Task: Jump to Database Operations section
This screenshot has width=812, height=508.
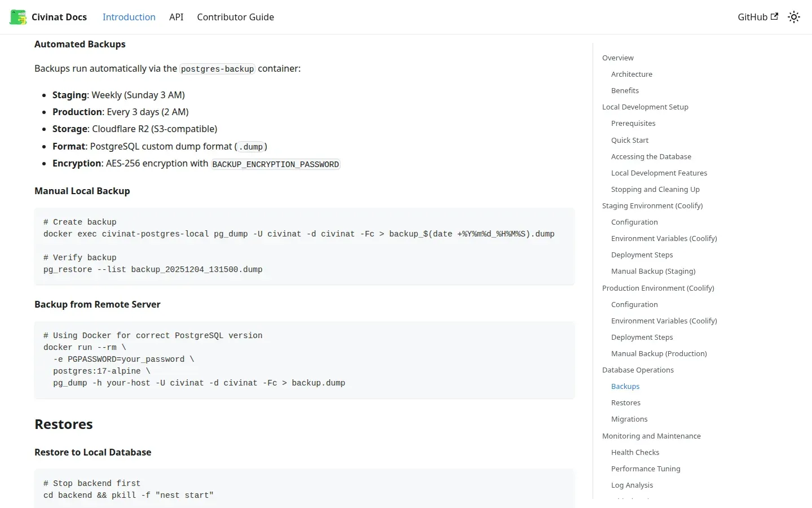Action: pos(638,370)
